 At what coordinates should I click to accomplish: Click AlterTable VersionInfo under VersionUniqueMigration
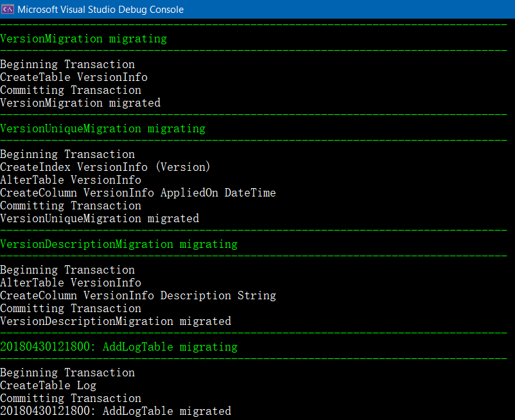pyautogui.click(x=71, y=180)
